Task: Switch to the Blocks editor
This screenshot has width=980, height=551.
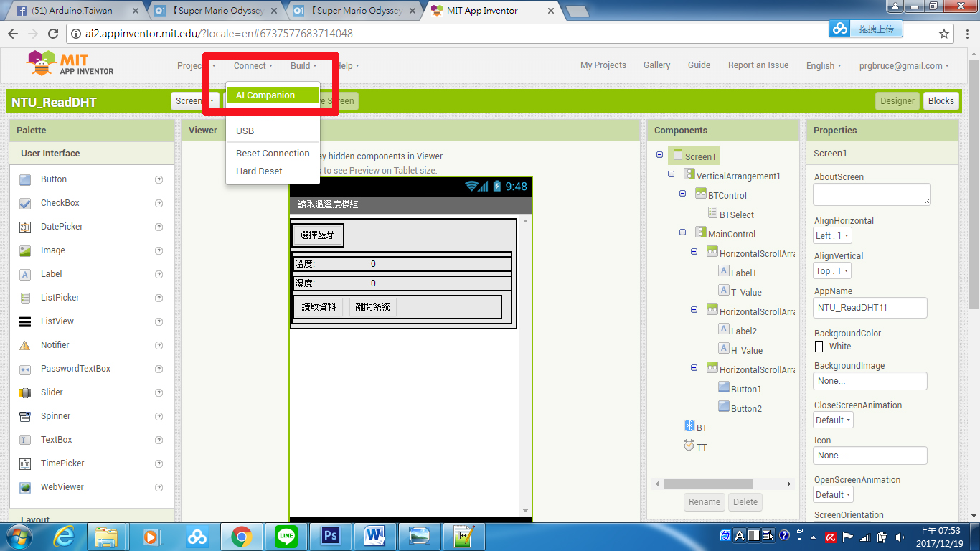Action: (941, 101)
